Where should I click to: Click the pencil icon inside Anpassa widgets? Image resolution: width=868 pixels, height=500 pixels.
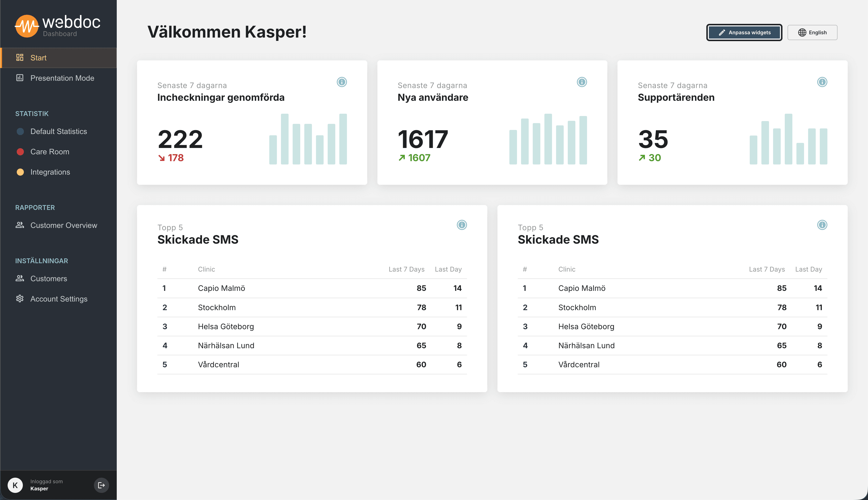click(x=722, y=32)
